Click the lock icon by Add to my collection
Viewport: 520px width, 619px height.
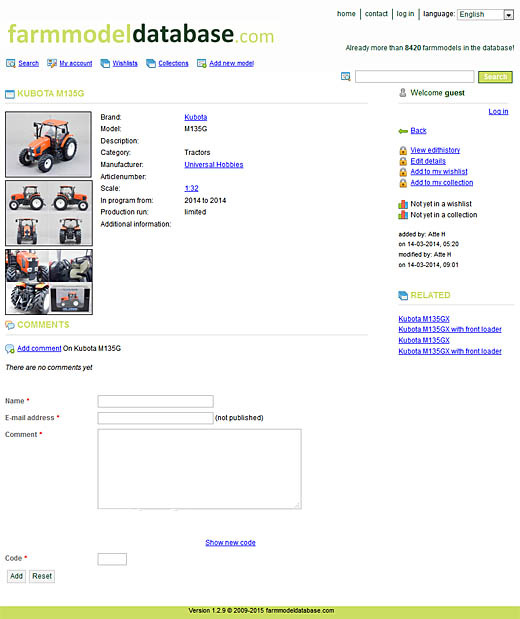[403, 183]
